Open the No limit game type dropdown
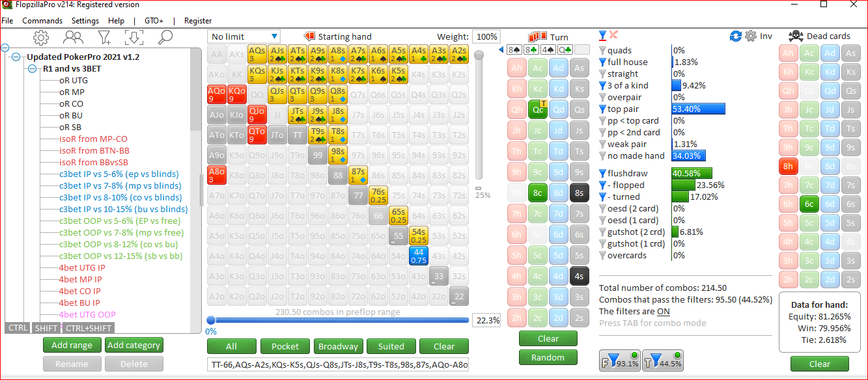Image resolution: width=868 pixels, height=380 pixels. pyautogui.click(x=244, y=37)
